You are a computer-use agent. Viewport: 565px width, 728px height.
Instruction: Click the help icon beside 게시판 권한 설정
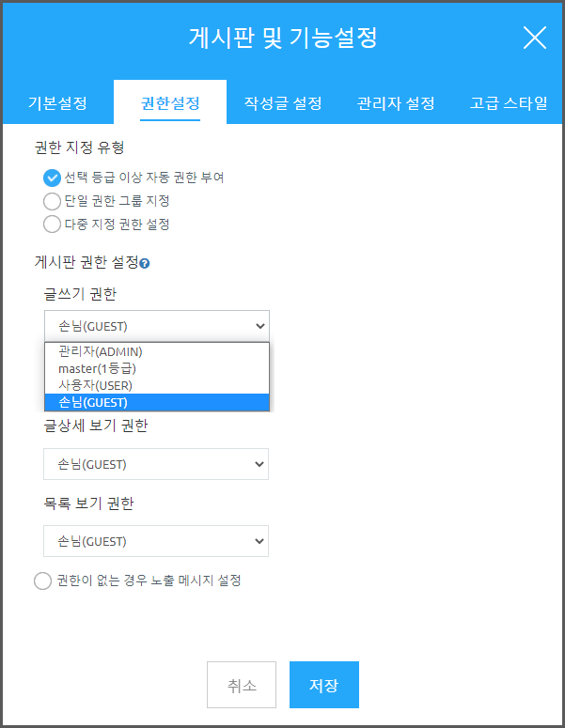(x=145, y=263)
